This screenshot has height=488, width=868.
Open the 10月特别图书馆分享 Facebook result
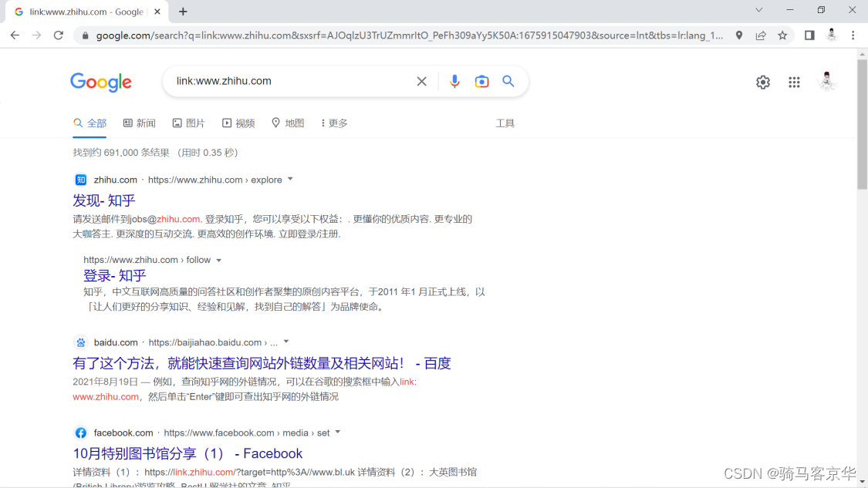tap(187, 454)
